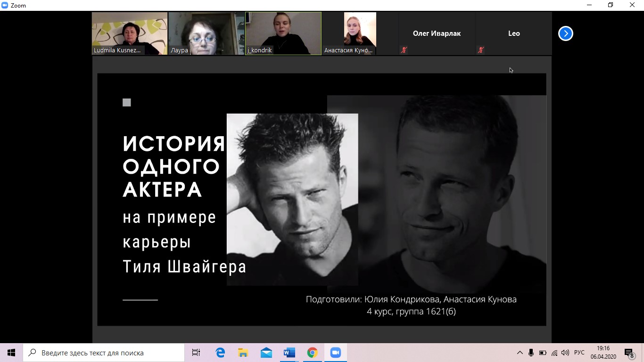The image size is (644, 362).
Task: Open the Mail app in taskbar
Action: point(266,353)
